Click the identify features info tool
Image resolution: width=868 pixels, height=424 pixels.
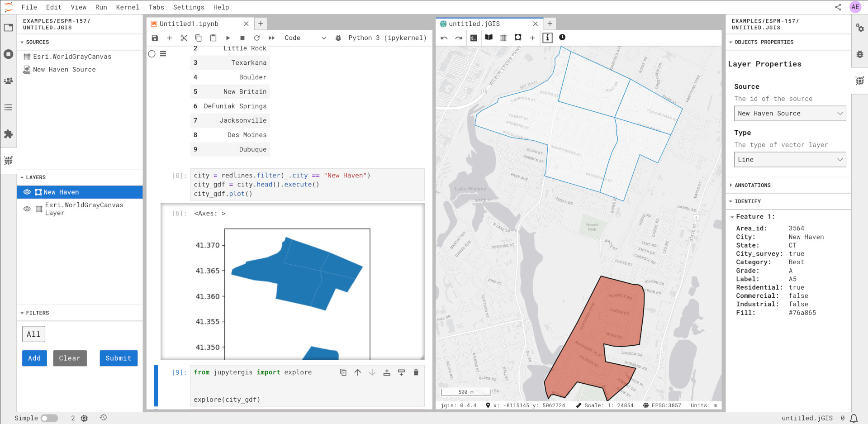[547, 38]
